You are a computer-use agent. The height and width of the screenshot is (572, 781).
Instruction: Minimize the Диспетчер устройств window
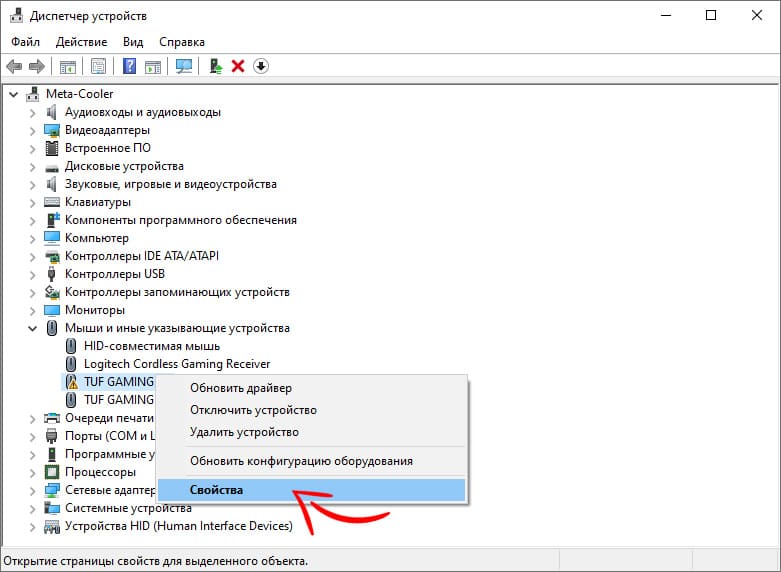coord(666,15)
